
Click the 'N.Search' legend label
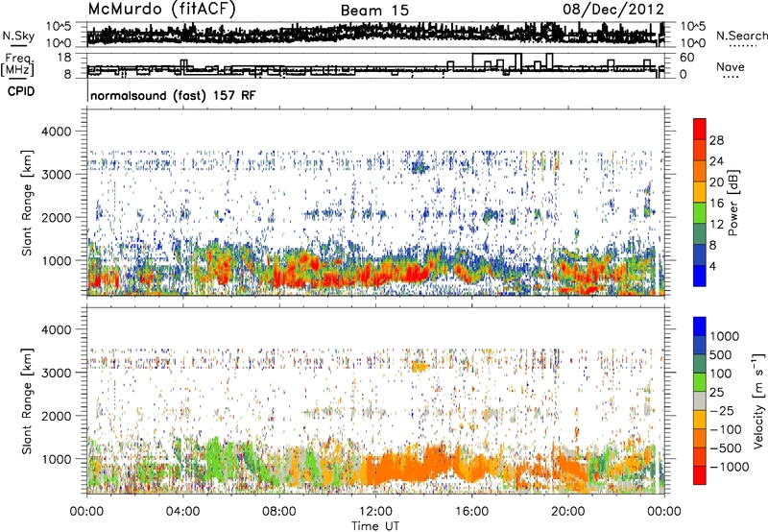[741, 36]
